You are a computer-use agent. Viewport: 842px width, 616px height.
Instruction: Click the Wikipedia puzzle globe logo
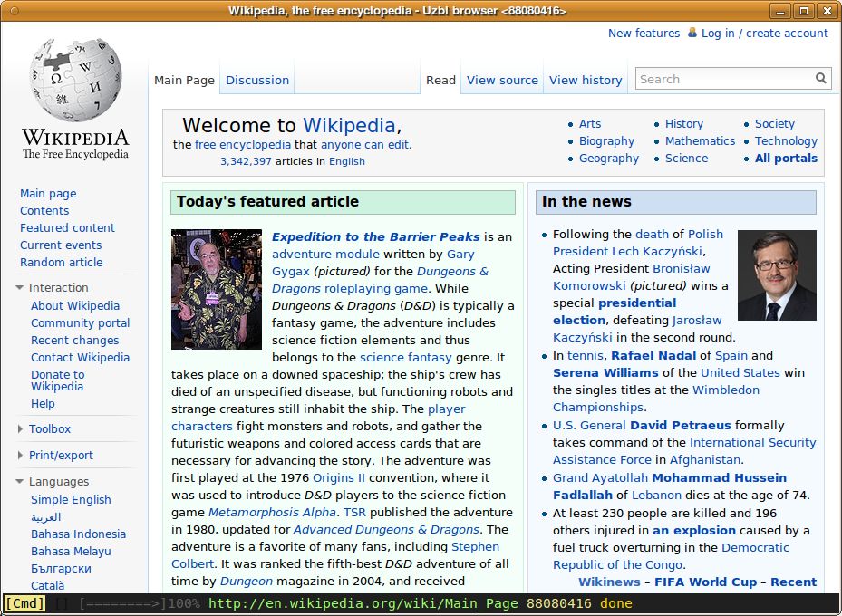pyautogui.click(x=77, y=77)
